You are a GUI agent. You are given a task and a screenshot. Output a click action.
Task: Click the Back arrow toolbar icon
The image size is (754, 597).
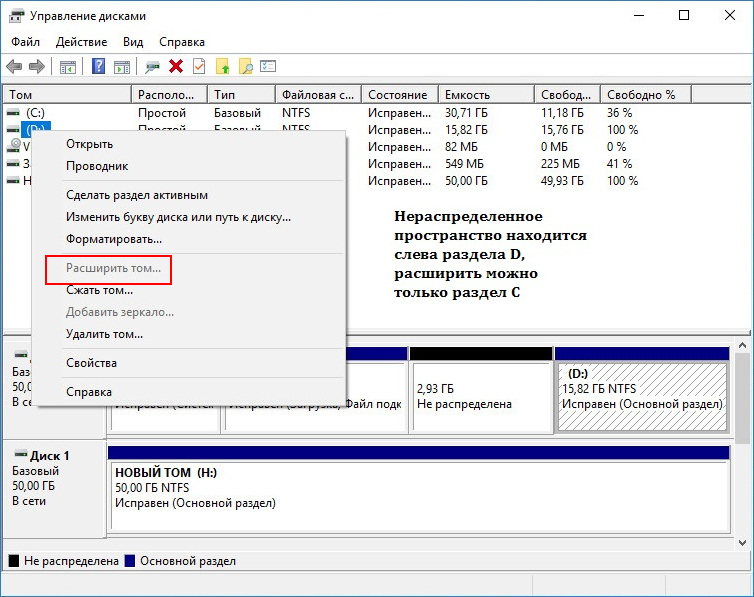tap(14, 66)
